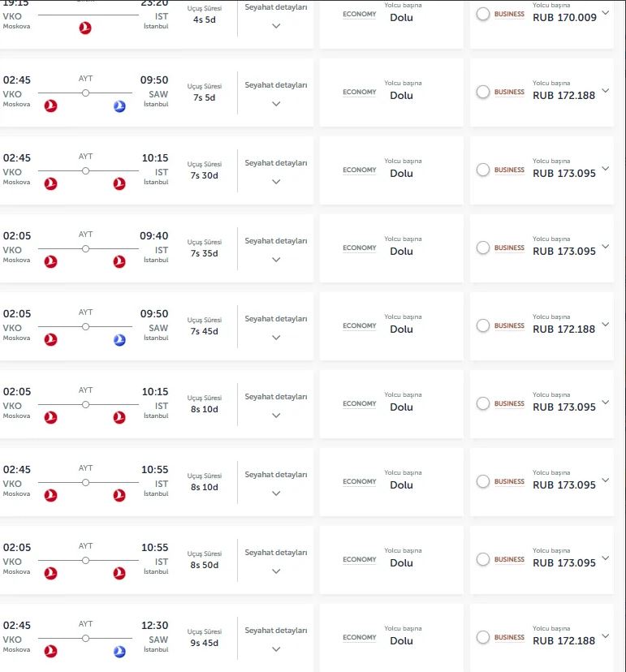The image size is (626, 672).
Task: Select Business radio for the 7s 30d flight
Action: 483,170
